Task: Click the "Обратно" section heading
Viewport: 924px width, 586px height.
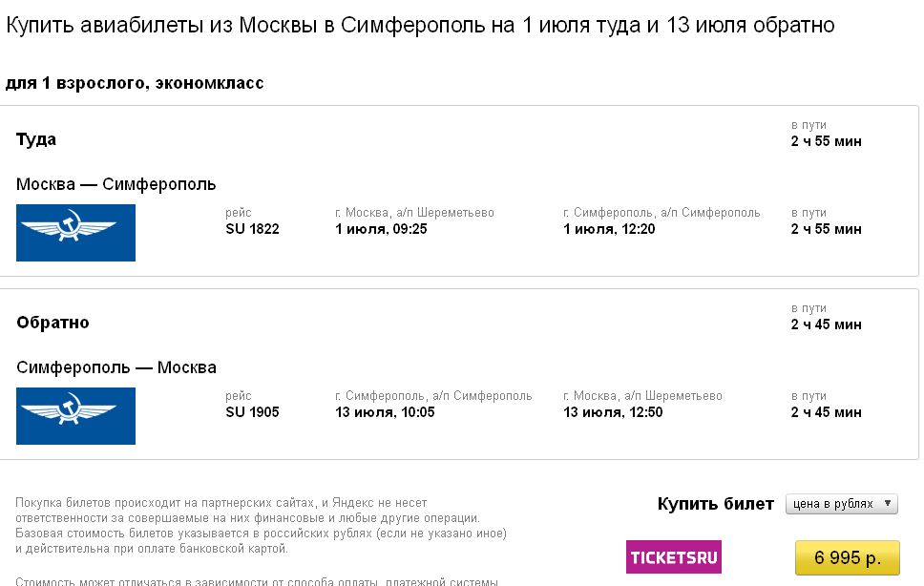Action: [x=52, y=323]
